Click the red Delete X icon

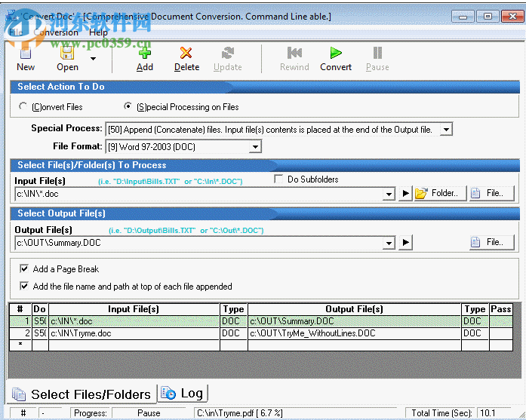coord(186,53)
